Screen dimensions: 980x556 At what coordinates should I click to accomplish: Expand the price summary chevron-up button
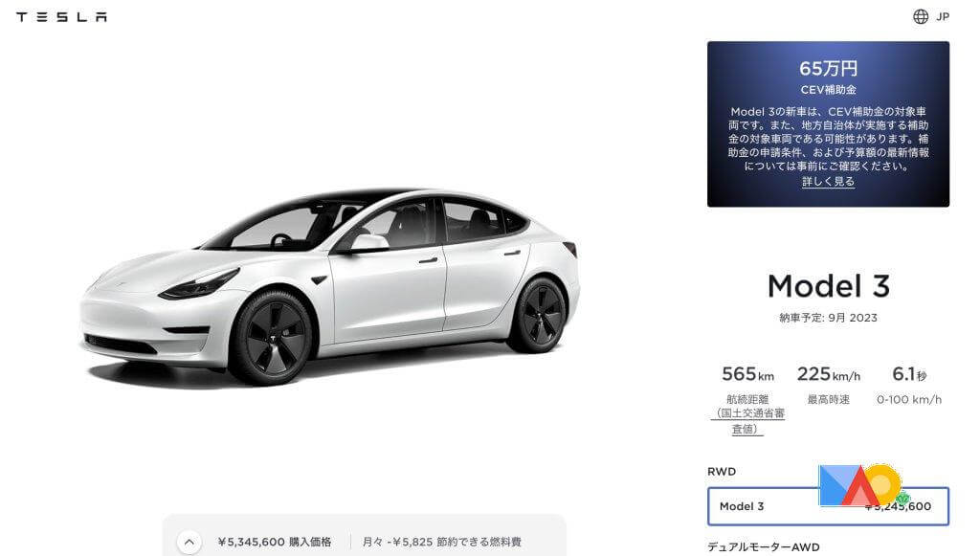tap(189, 542)
